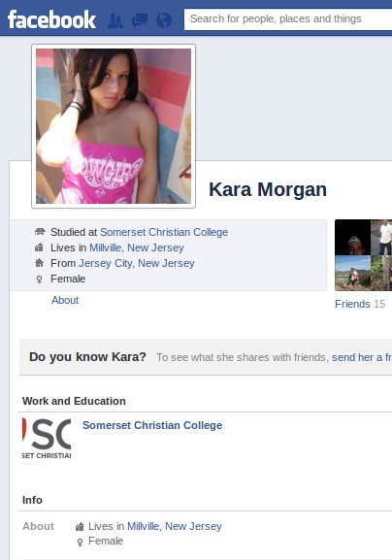
Task: Open the Friends 15 link
Action: pyautogui.click(x=360, y=304)
